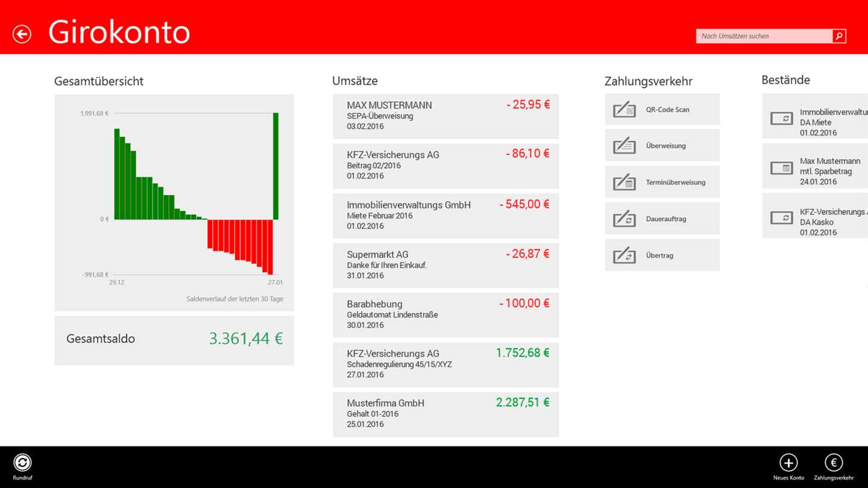Open Immobilienverwaltungs GmbH Miete Februar transaction
Screen dimensions: 868x488
(x=445, y=216)
